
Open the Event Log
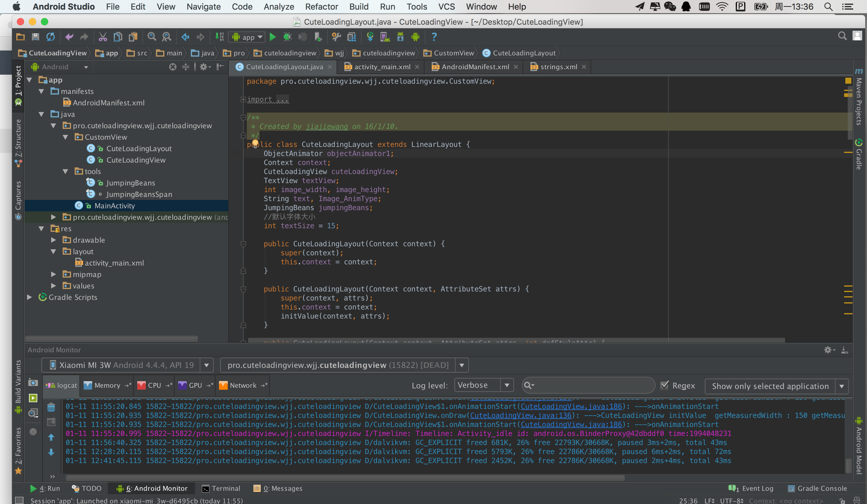751,488
